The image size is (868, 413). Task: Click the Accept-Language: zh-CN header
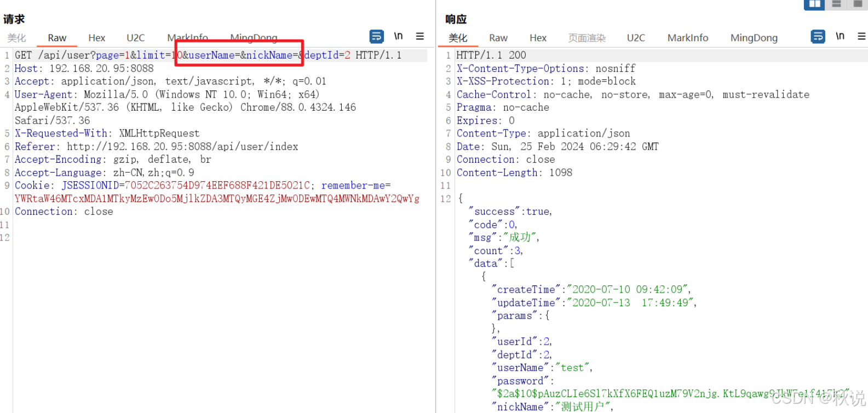tap(104, 173)
